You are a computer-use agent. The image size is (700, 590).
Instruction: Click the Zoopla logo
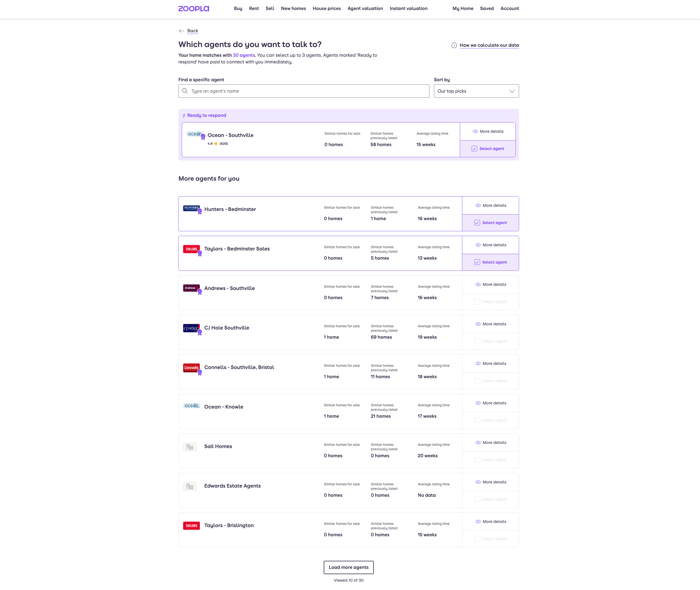click(x=193, y=9)
